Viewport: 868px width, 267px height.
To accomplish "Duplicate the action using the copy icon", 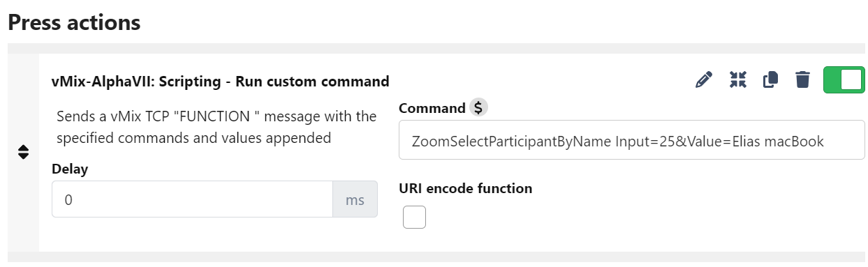I will [770, 80].
